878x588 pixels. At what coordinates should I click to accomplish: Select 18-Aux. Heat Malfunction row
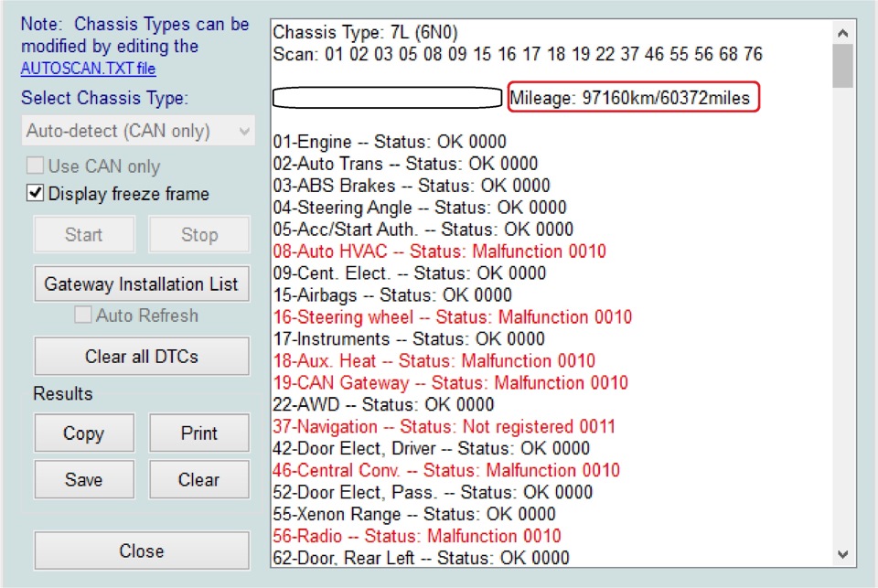[x=434, y=360]
